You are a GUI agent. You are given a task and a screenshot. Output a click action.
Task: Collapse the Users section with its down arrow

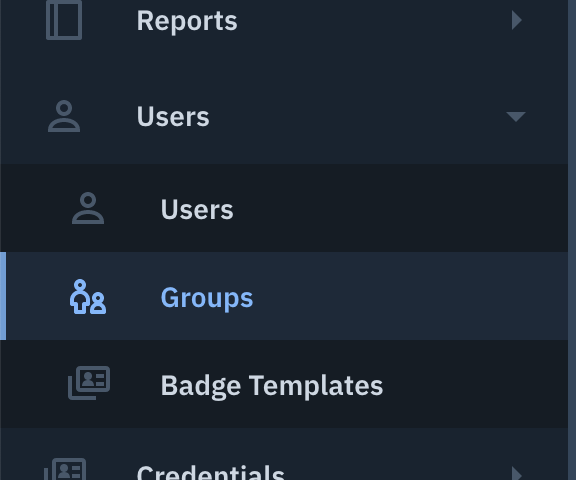point(516,116)
